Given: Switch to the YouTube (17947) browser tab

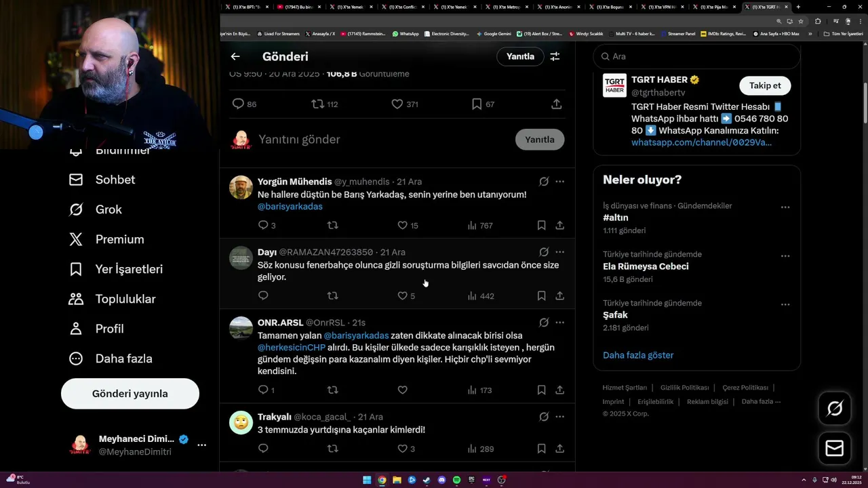Looking at the screenshot, I should click(x=298, y=7).
